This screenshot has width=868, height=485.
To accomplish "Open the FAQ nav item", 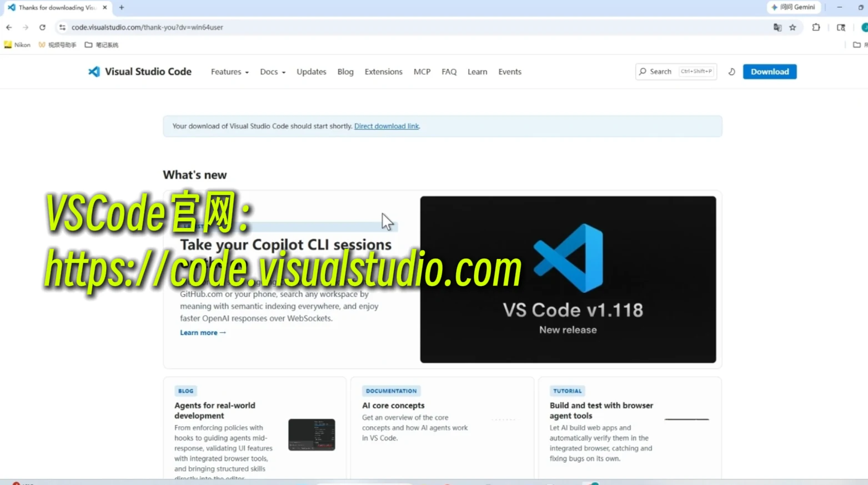I will pyautogui.click(x=449, y=72).
